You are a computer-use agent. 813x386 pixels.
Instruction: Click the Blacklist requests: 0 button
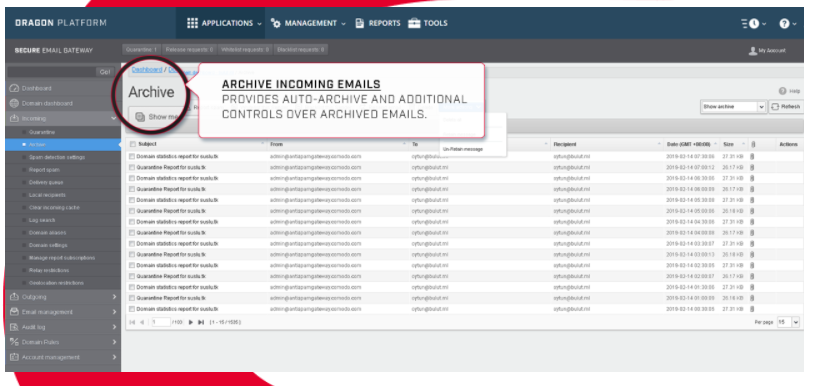coord(301,50)
